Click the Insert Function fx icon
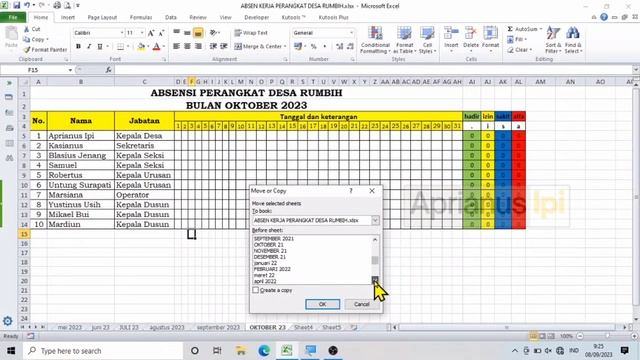Viewport: 640px width, 360px height. [x=108, y=70]
